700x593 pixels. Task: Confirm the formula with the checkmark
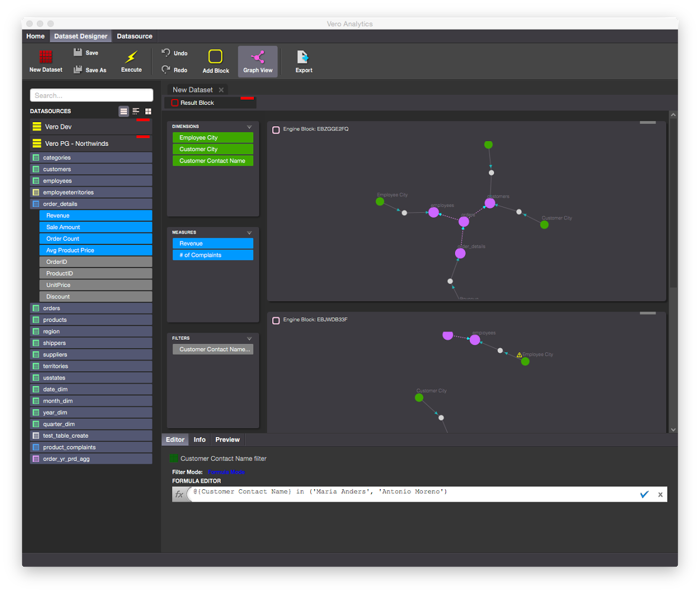pyautogui.click(x=644, y=495)
